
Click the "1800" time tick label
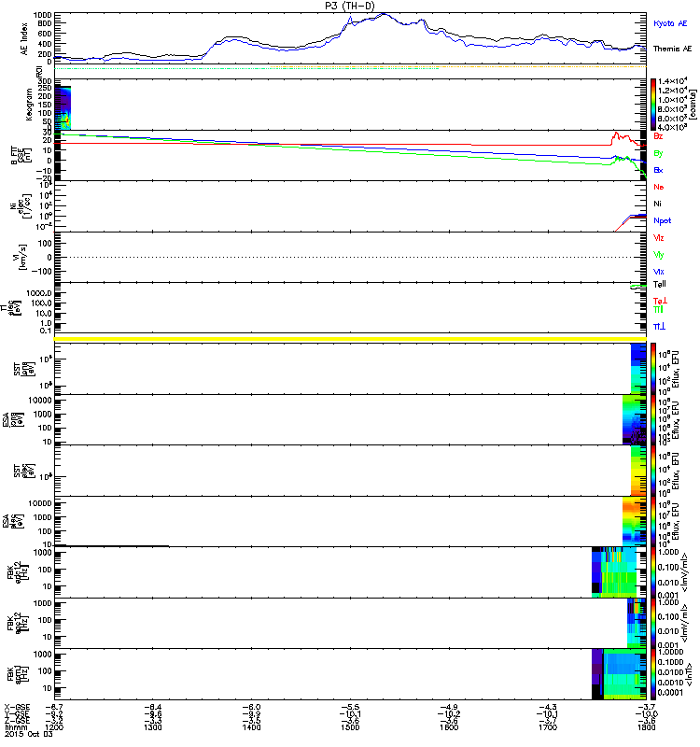point(646,727)
